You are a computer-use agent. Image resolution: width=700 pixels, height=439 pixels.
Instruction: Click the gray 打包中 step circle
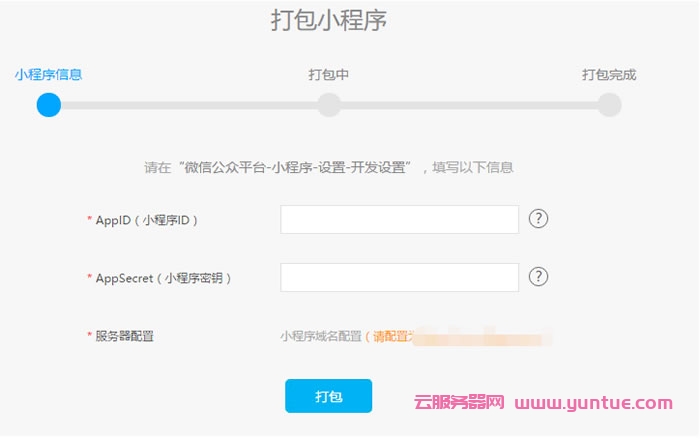coord(329,105)
